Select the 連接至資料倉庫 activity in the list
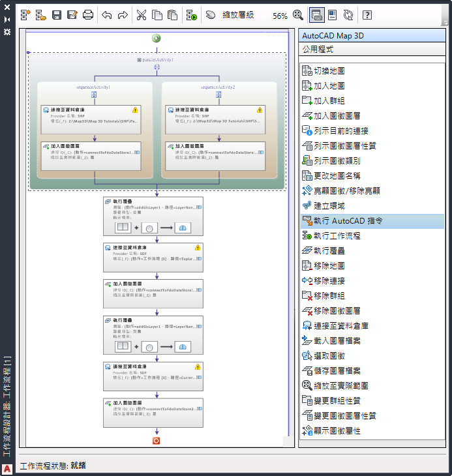The image size is (452, 476). tap(372, 326)
